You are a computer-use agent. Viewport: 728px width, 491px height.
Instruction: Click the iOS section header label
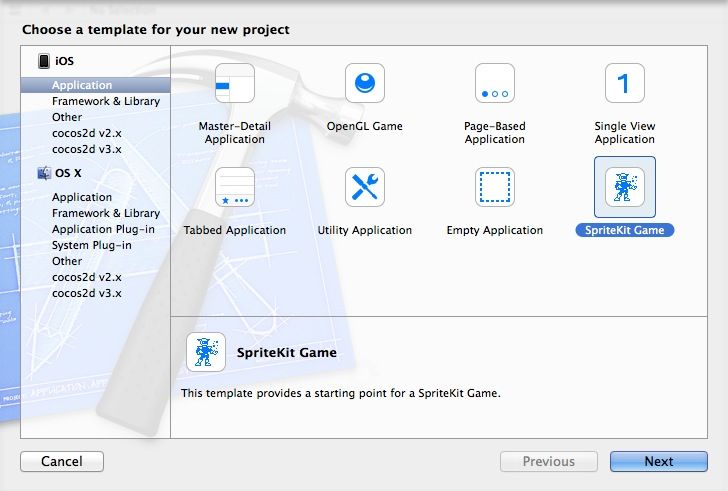tap(64, 61)
